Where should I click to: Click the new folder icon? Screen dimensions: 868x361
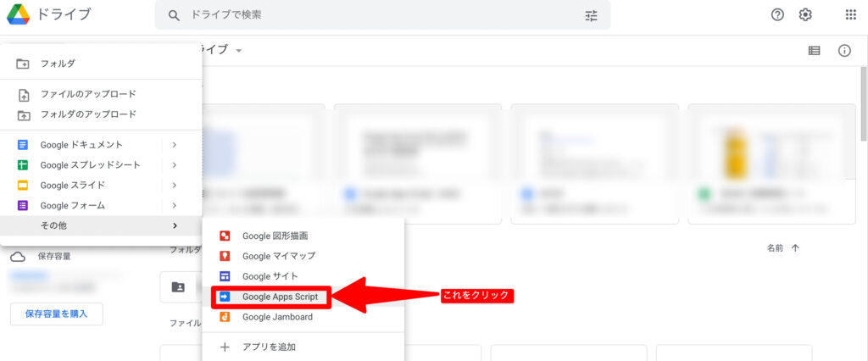tap(23, 64)
